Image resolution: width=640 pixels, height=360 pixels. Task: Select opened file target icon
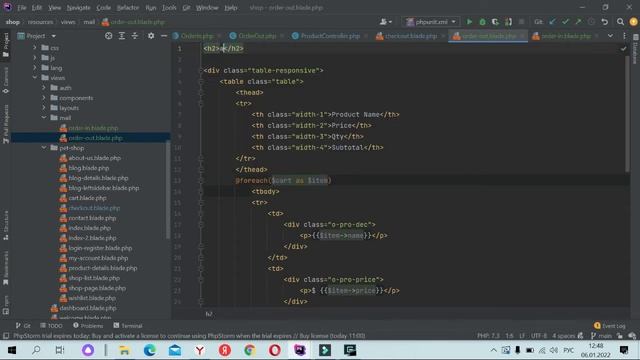click(109, 36)
